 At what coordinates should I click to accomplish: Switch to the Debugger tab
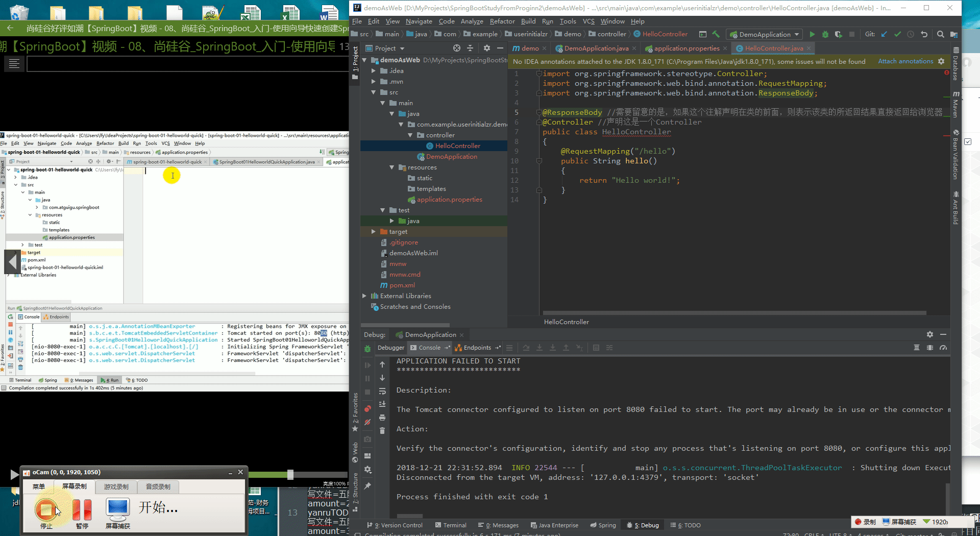[390, 348]
